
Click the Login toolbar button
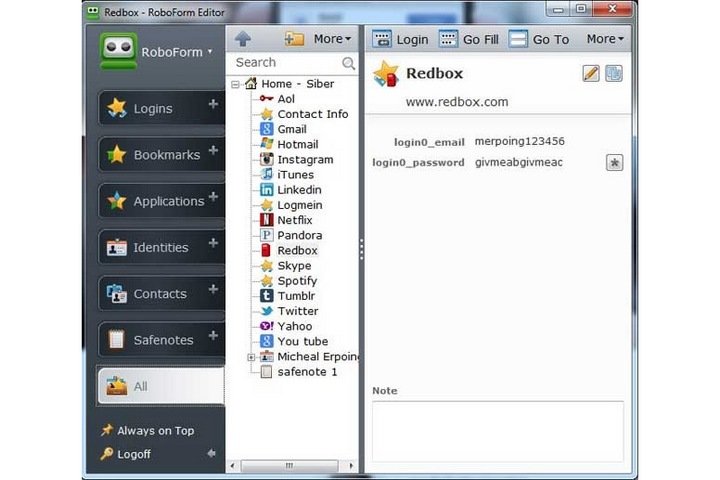pyautogui.click(x=400, y=40)
